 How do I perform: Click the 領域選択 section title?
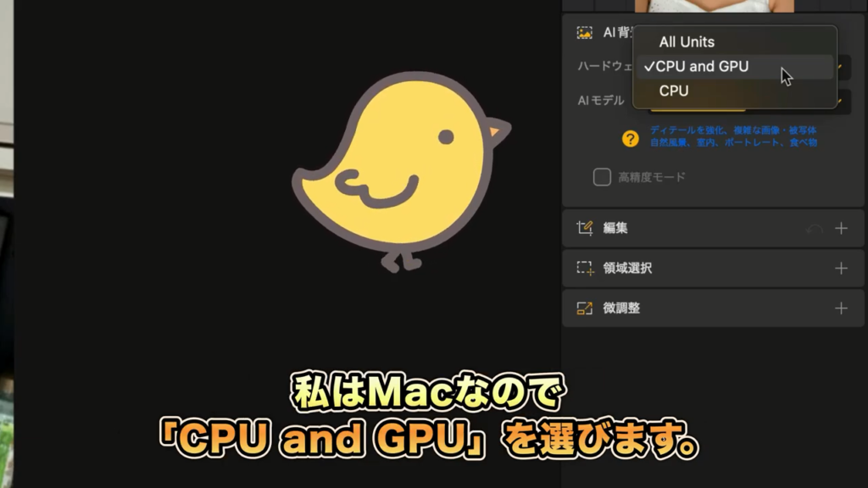tap(627, 269)
